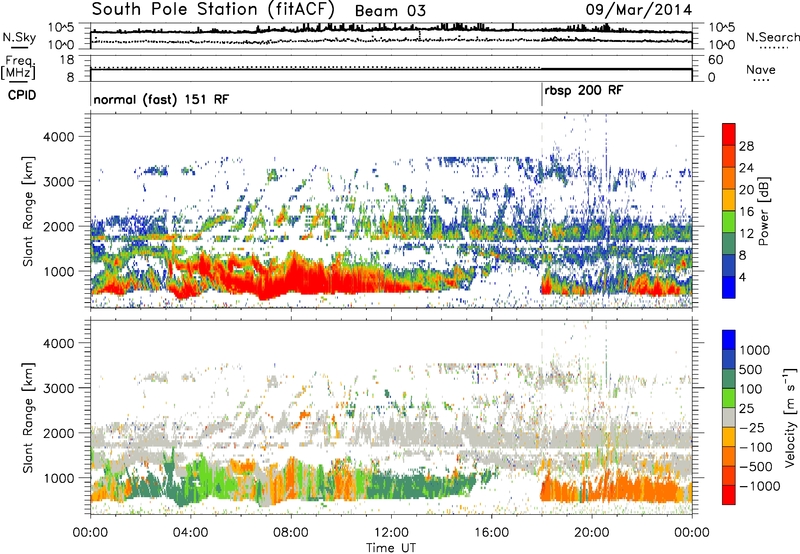The image size is (800, 554).
Task: Click the '28' power scale value
Action: point(746,146)
